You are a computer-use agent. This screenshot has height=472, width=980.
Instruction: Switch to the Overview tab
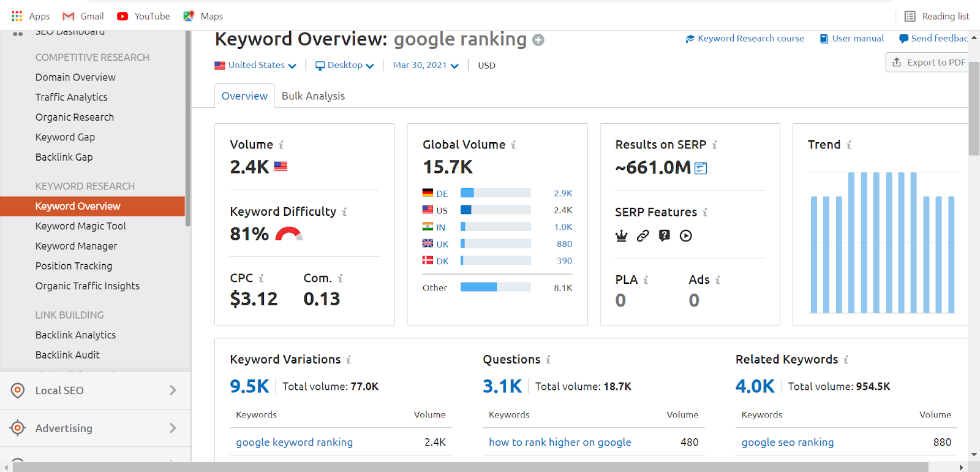(x=244, y=96)
